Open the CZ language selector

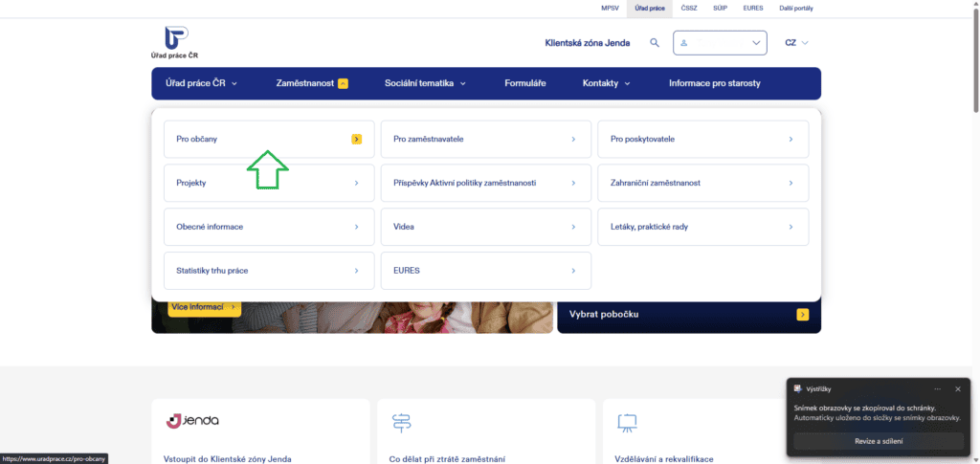(797, 43)
